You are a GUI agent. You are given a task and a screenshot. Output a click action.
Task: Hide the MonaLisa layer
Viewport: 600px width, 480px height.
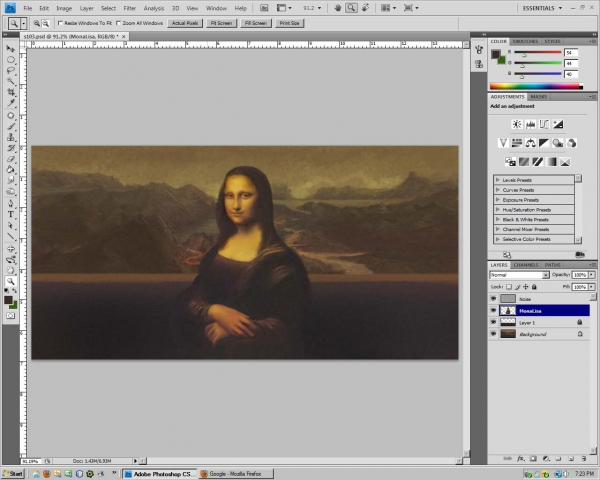tap(493, 310)
